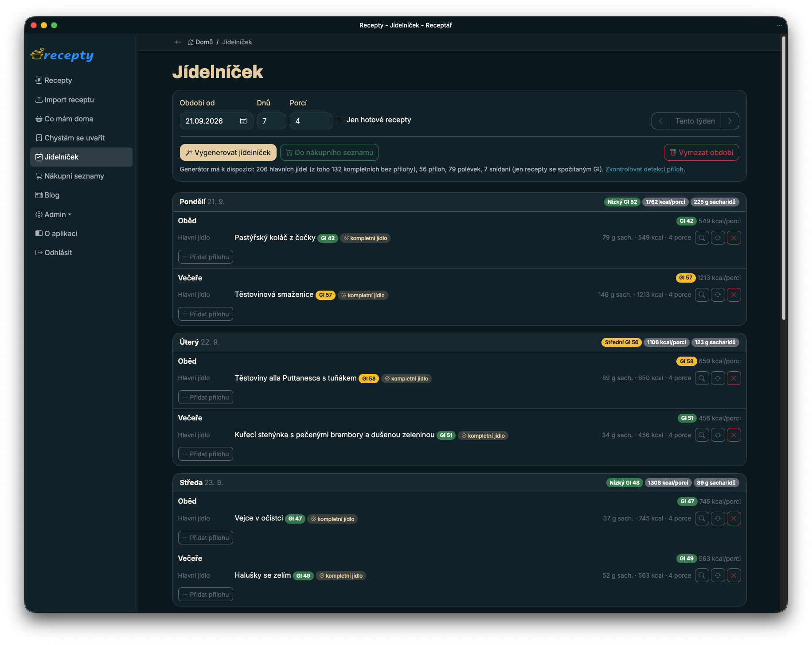The width and height of the screenshot is (812, 645).
Task: Click Vygenerovat jídelníček button
Action: coord(228,152)
